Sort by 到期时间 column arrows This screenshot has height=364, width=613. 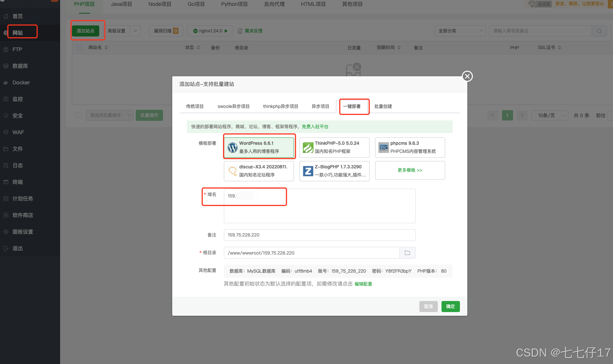click(x=399, y=48)
